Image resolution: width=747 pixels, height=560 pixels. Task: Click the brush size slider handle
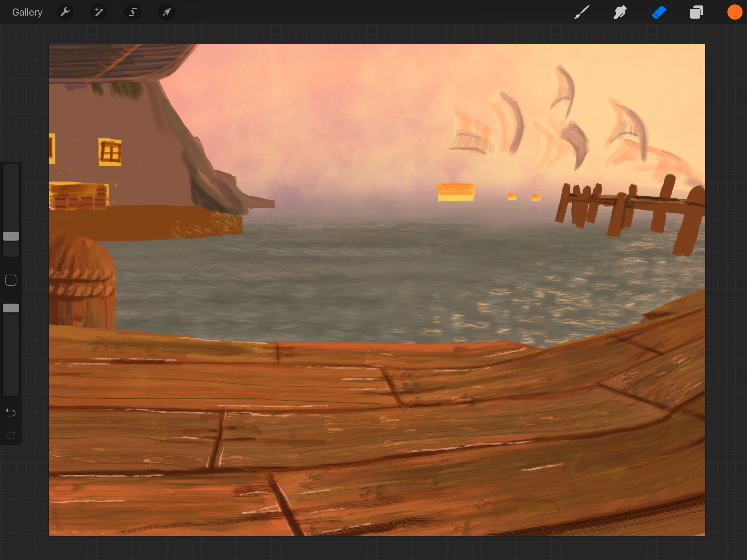(11, 237)
